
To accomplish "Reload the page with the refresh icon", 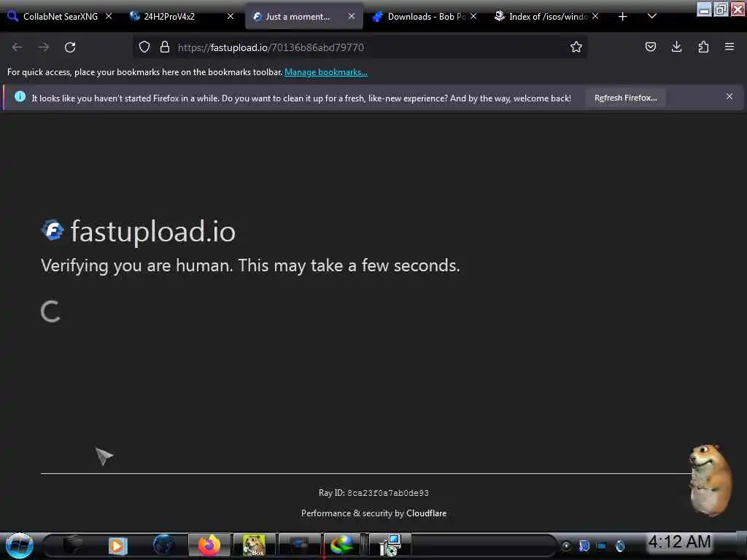I will coord(70,47).
